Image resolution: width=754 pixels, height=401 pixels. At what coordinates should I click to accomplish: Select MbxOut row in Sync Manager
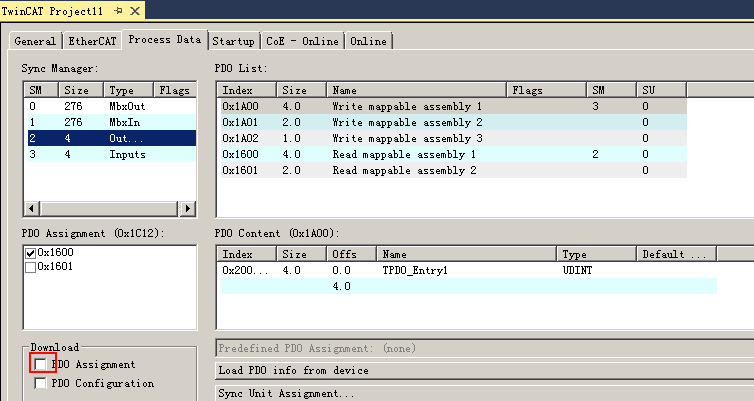pyautogui.click(x=112, y=106)
